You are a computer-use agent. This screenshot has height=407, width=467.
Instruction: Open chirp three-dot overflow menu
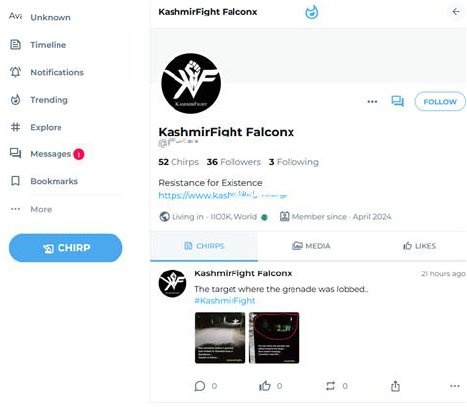point(455,386)
